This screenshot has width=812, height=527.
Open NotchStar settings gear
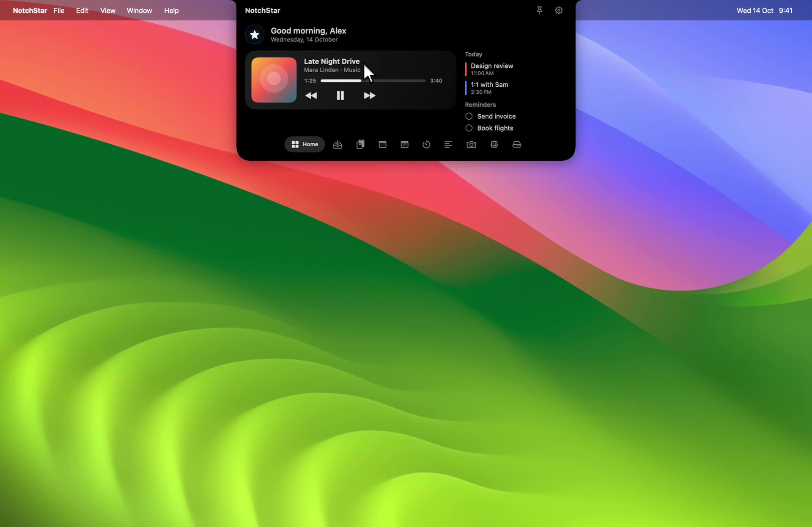tap(559, 10)
